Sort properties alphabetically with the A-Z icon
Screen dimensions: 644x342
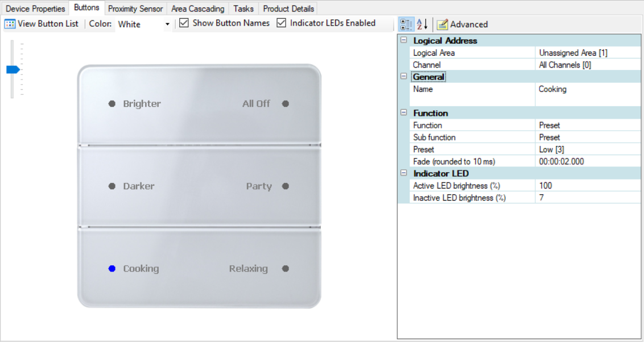coord(421,23)
